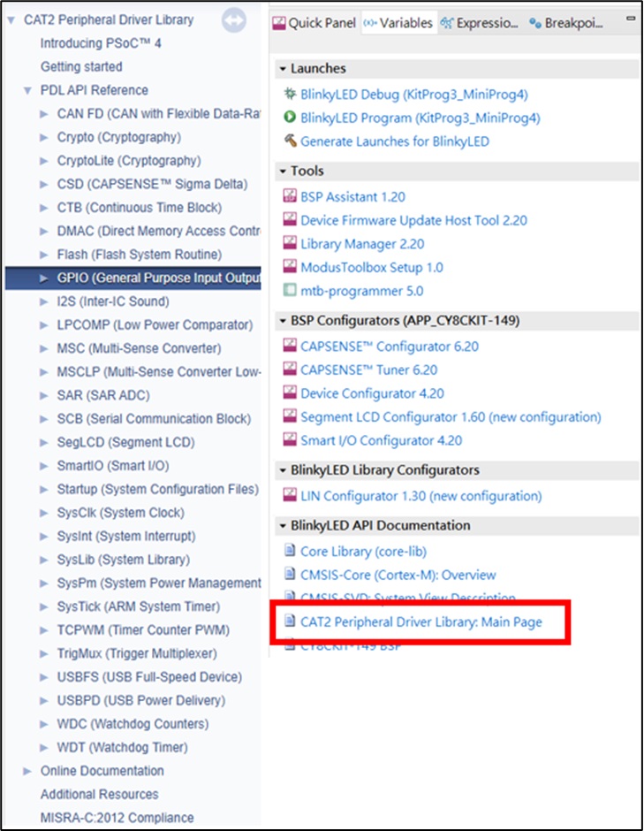
Task: Run BlinkyLED Program (KitProg3_MiniProg4)
Action: [x=420, y=118]
